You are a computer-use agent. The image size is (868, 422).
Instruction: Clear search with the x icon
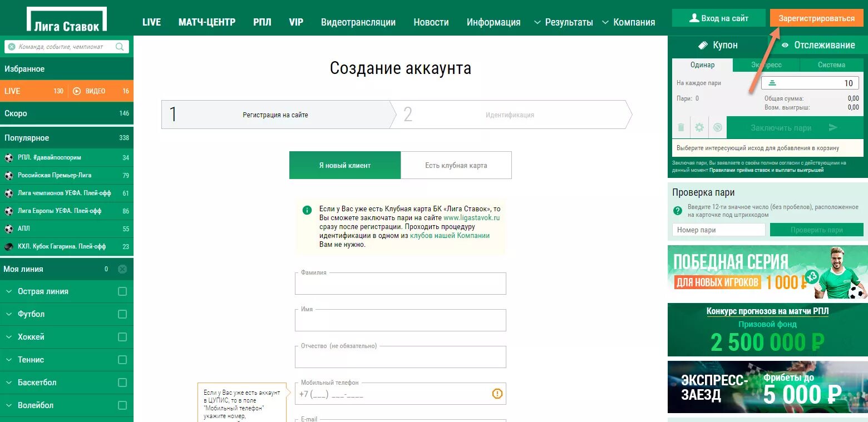(12, 47)
